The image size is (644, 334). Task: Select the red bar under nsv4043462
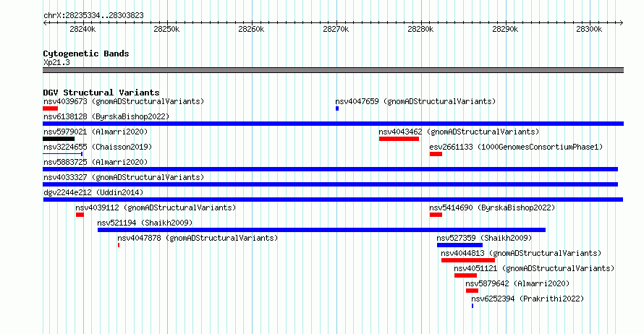(x=399, y=139)
